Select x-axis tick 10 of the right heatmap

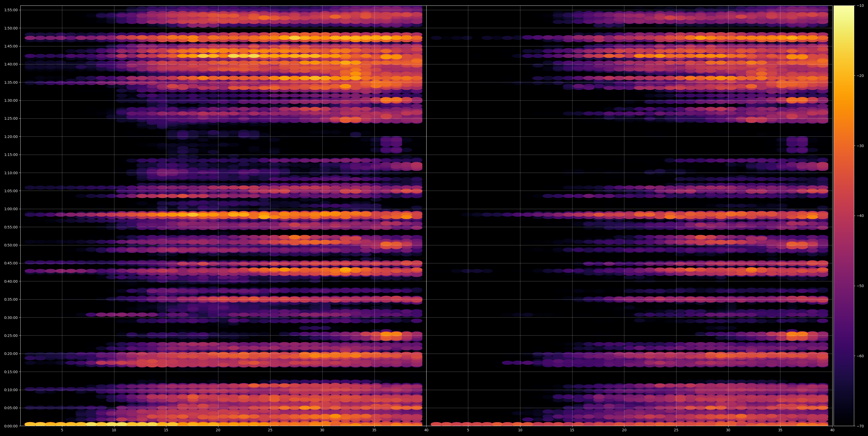point(520,430)
